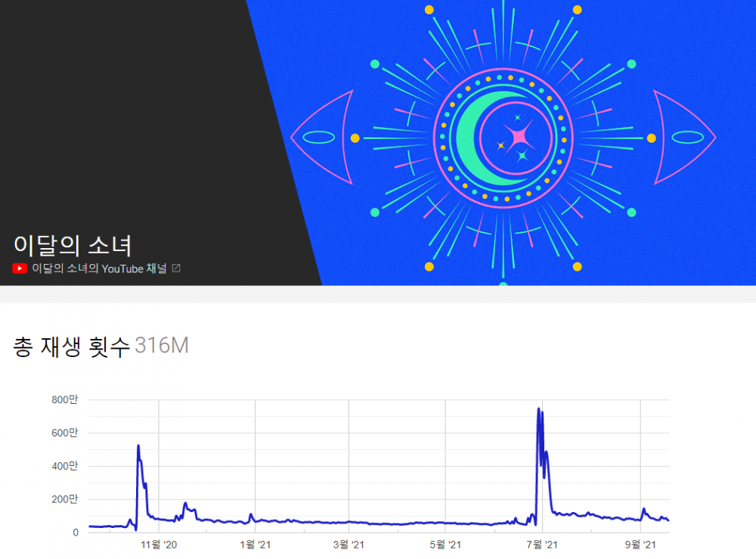Click the 200만 y-axis label
The width and height of the screenshot is (756, 559).
(x=64, y=500)
